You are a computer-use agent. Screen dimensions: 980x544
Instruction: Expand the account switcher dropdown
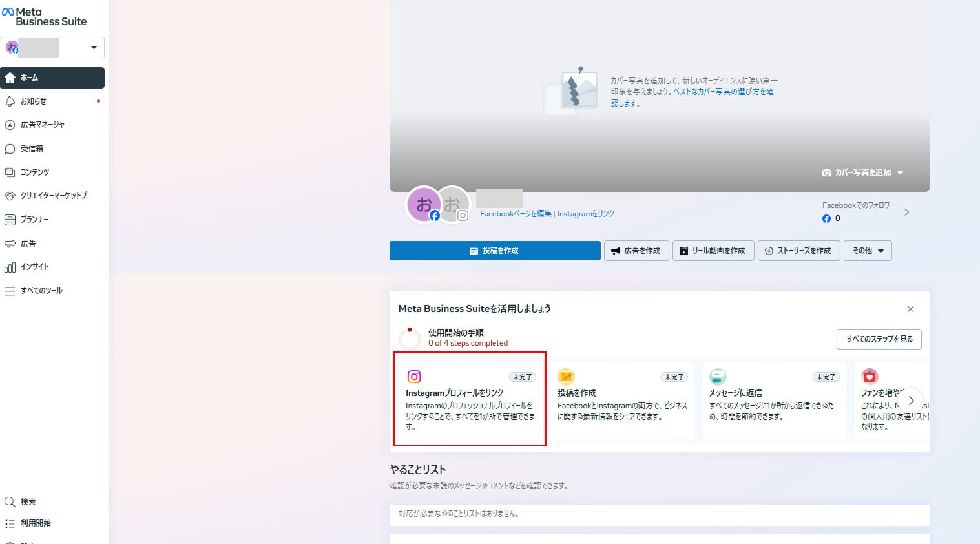pyautogui.click(x=94, y=47)
